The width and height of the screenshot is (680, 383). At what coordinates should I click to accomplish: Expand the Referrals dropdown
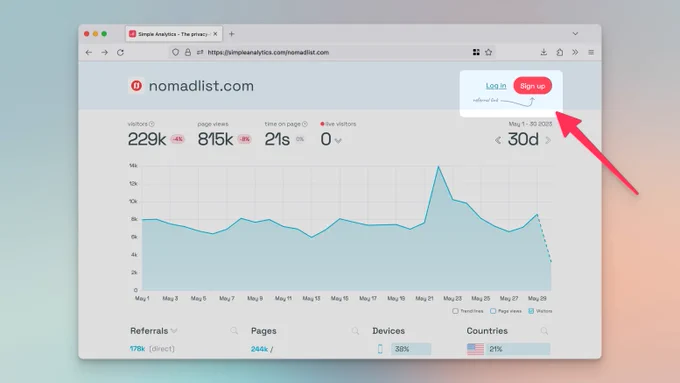pyautogui.click(x=174, y=331)
